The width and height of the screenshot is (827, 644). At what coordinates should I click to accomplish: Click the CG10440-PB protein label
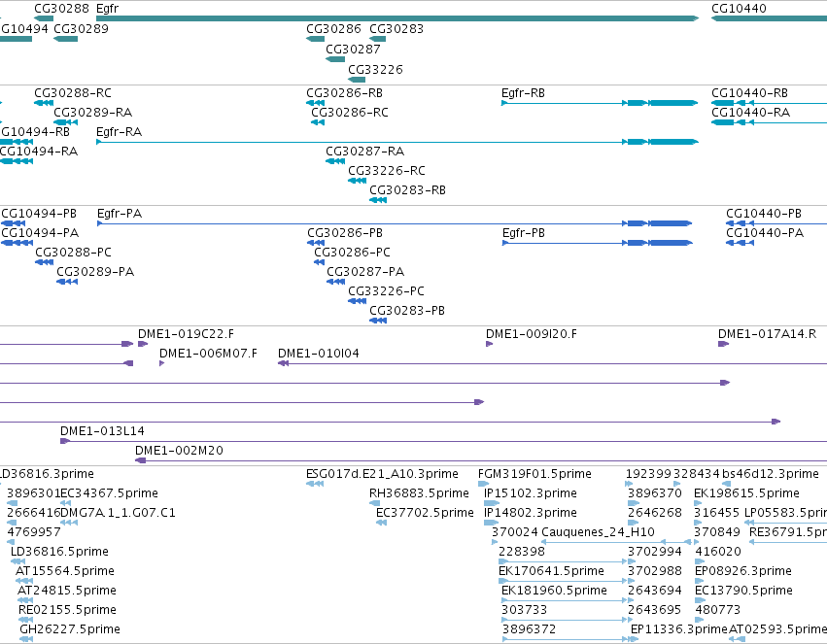764,214
